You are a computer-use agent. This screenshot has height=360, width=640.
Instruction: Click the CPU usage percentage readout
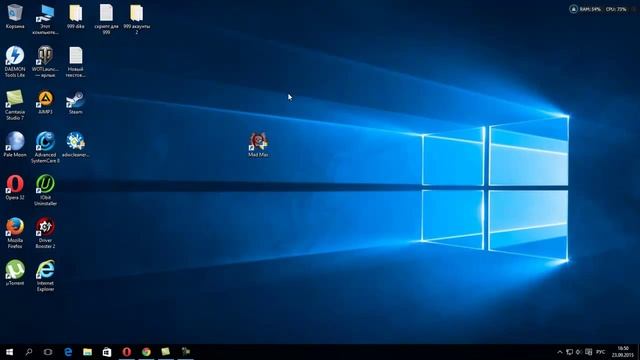616,9
